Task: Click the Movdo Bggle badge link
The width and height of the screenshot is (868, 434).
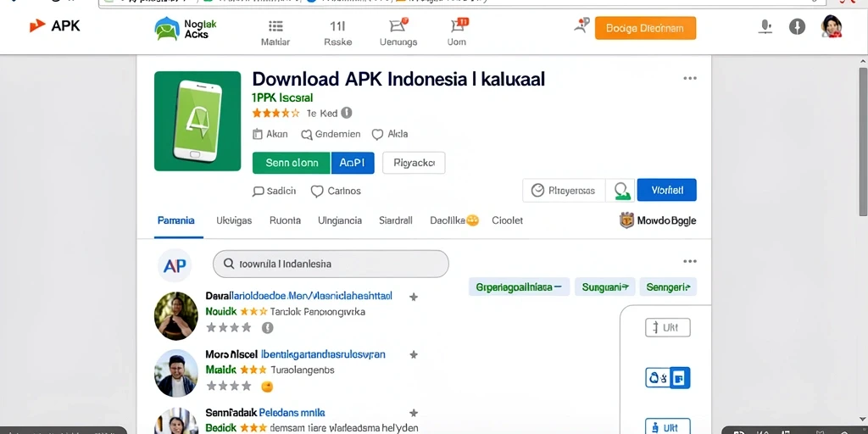Action: tap(658, 220)
